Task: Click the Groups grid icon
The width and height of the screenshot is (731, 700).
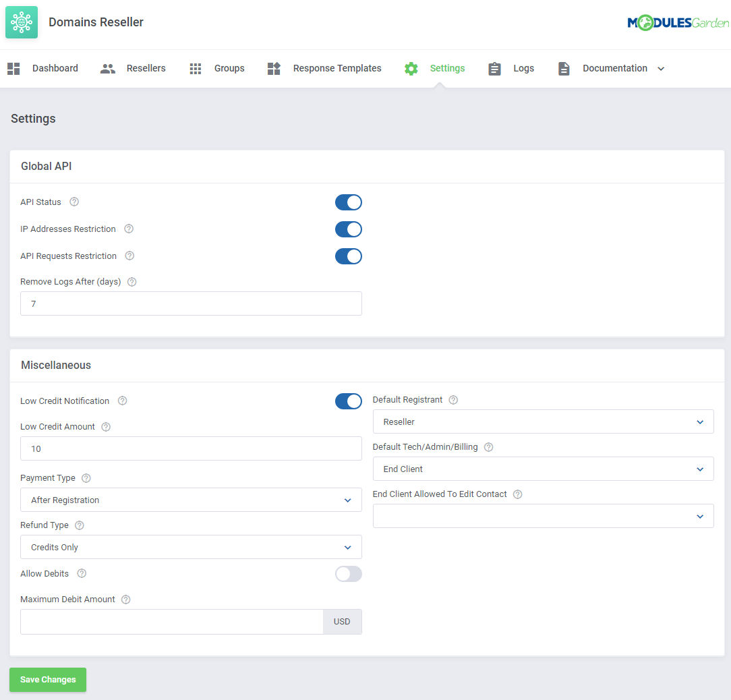Action: click(196, 69)
